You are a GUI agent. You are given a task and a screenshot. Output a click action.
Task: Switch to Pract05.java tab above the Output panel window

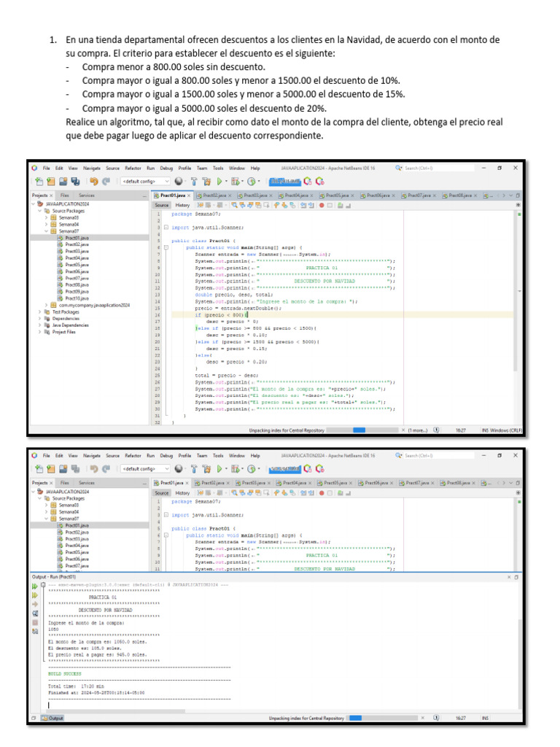click(x=335, y=483)
